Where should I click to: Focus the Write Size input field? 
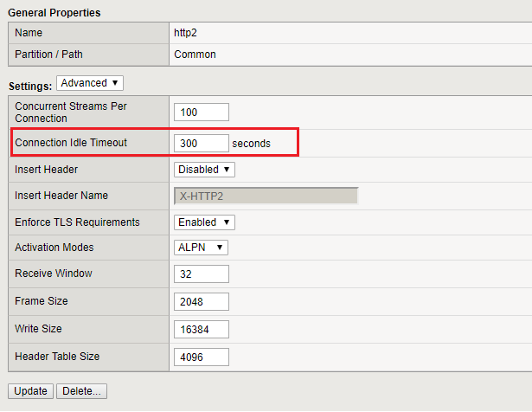pos(201,329)
